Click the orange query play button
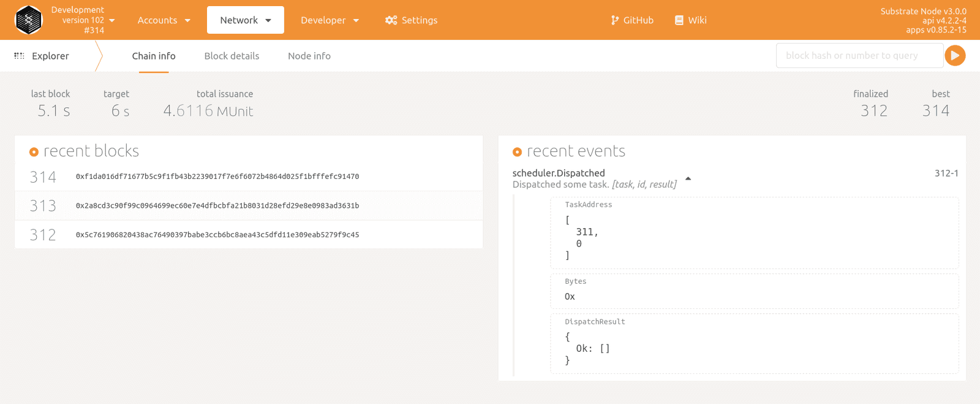 point(955,55)
